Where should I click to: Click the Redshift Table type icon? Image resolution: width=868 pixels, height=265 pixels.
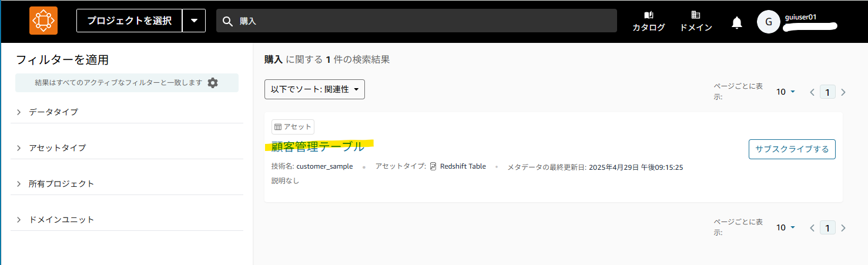coord(433,166)
